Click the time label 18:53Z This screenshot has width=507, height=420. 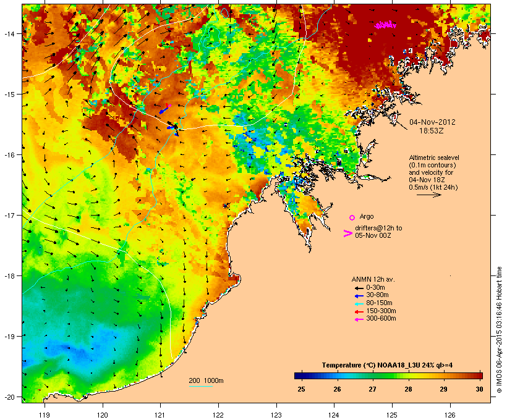432,131
